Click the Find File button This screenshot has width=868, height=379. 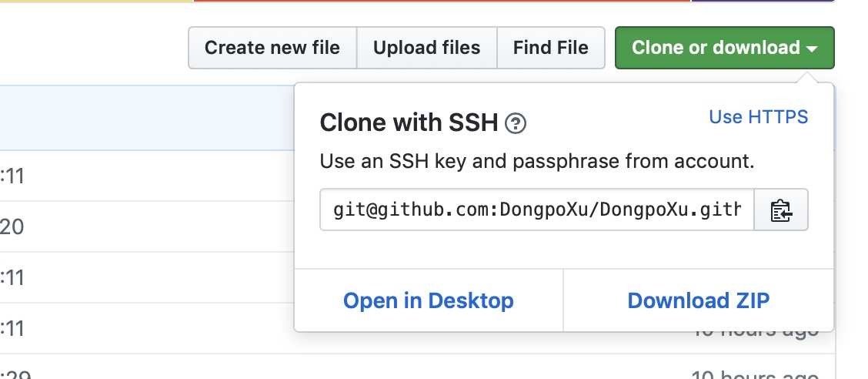(550, 48)
